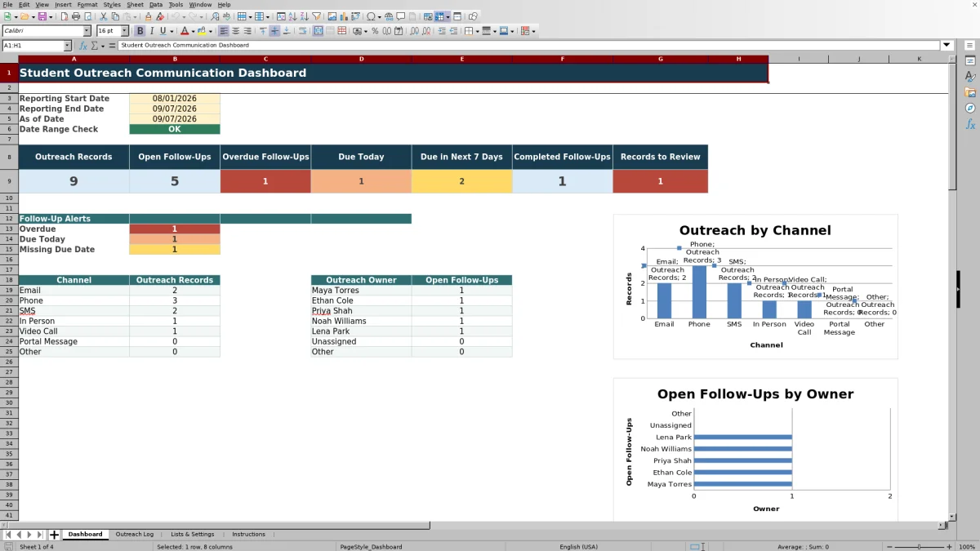This screenshot has width=980, height=551.
Task: Expand the Name Box dropdown
Action: (68, 46)
